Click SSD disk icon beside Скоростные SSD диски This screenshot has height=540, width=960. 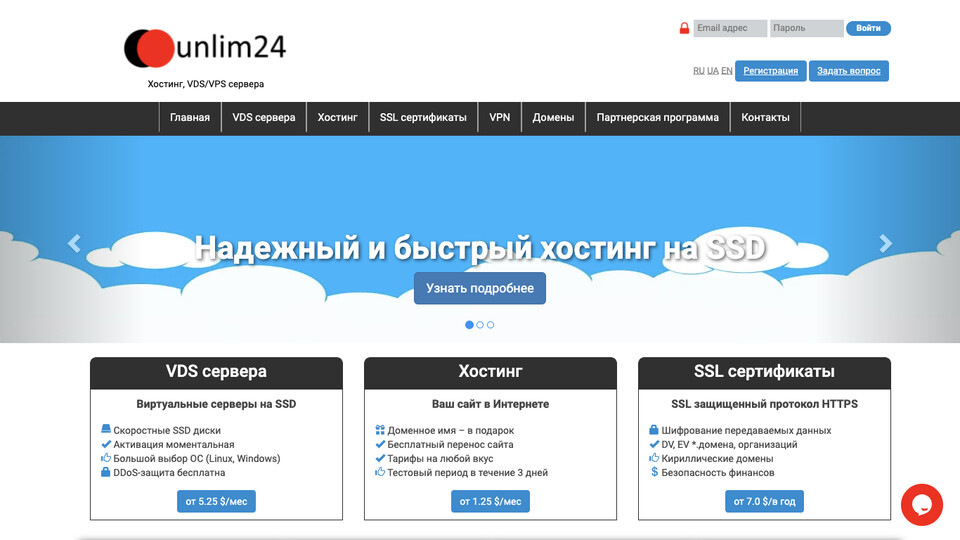tap(106, 430)
